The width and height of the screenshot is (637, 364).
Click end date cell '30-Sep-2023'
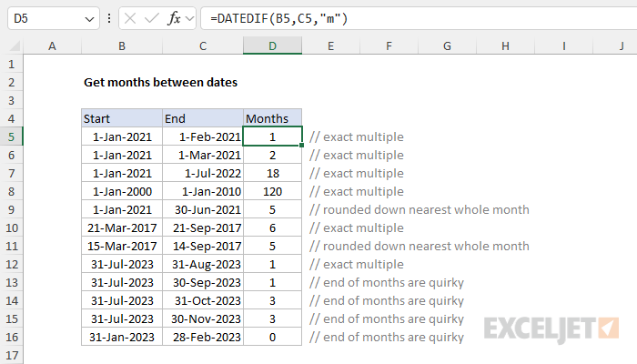[203, 282]
